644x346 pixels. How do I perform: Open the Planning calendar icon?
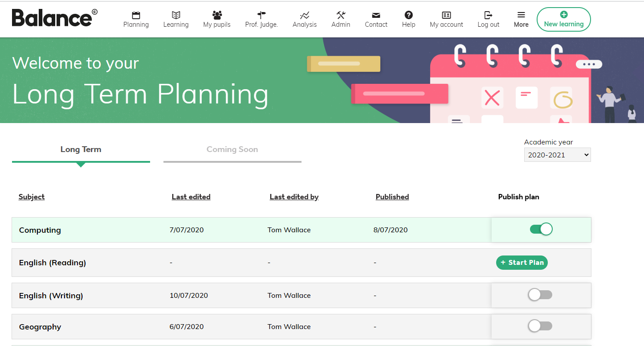pyautogui.click(x=136, y=15)
